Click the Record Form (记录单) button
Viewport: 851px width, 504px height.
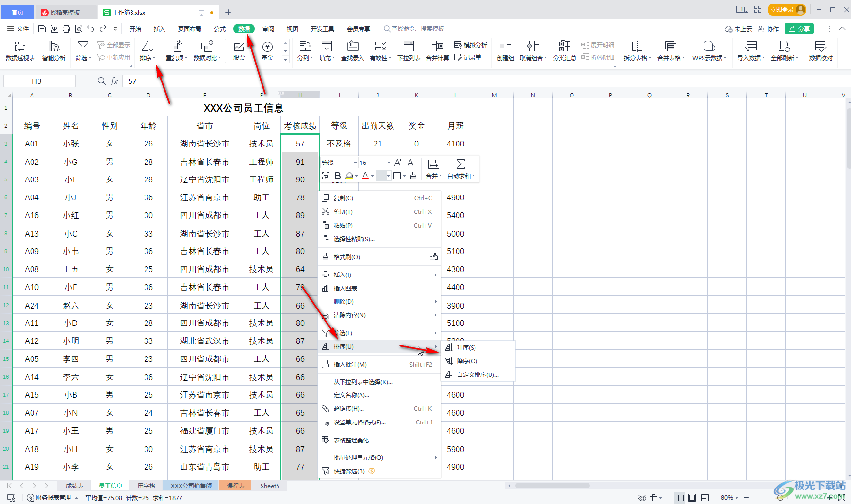coord(468,57)
